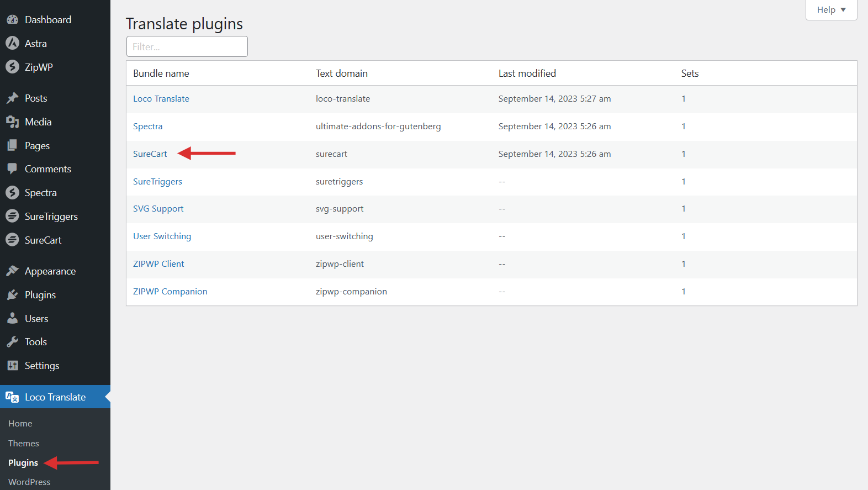
Task: Sort table by Bundle name header
Action: (161, 73)
